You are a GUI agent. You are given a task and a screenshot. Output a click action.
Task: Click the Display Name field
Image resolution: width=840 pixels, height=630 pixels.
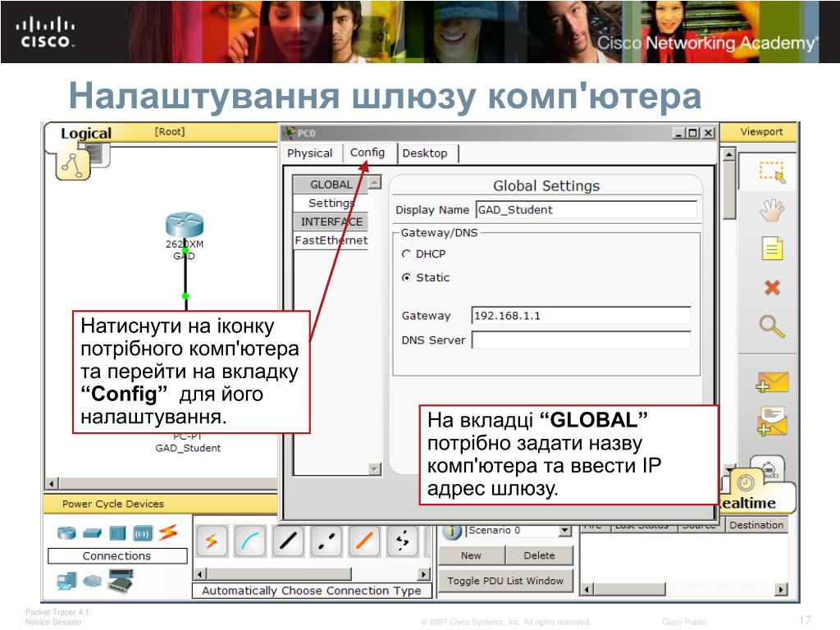(x=586, y=210)
